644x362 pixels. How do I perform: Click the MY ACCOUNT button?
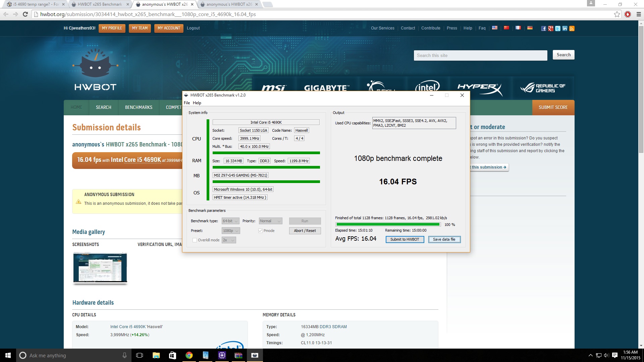pyautogui.click(x=169, y=28)
